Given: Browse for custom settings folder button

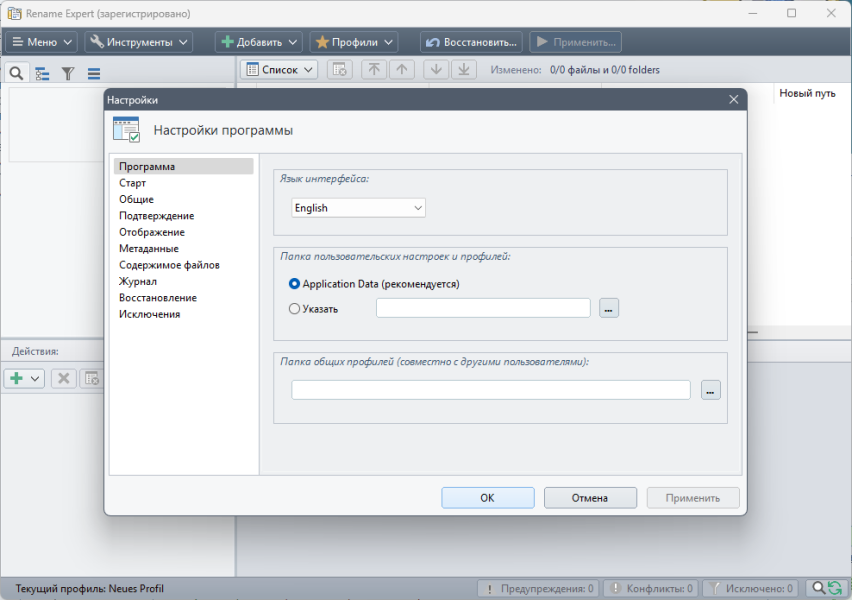Looking at the screenshot, I should click(609, 309).
